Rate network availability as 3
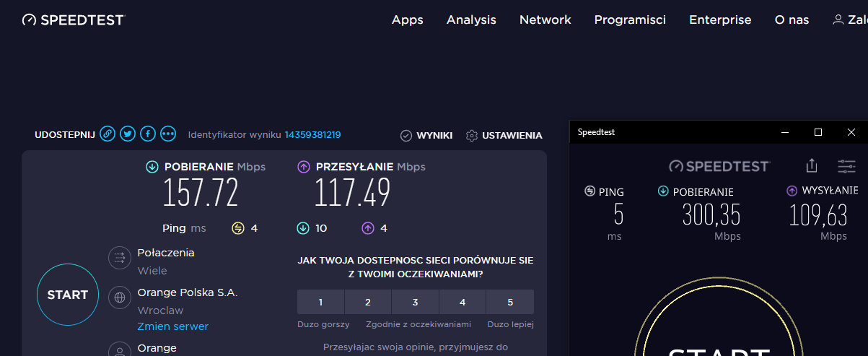The width and height of the screenshot is (868, 356). (415, 302)
